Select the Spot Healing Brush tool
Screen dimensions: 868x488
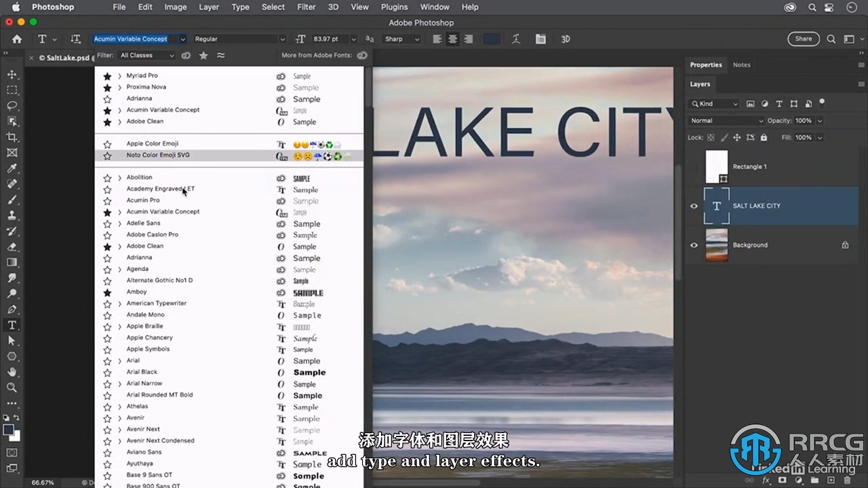(12, 184)
